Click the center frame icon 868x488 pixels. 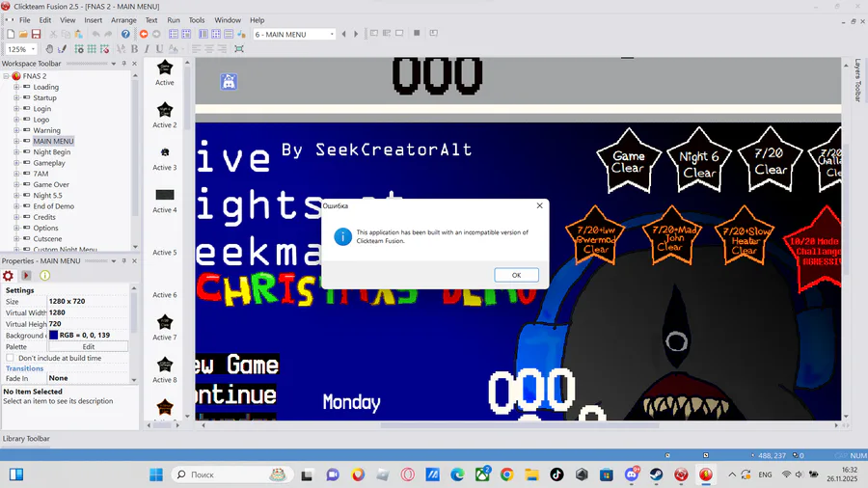click(239, 49)
